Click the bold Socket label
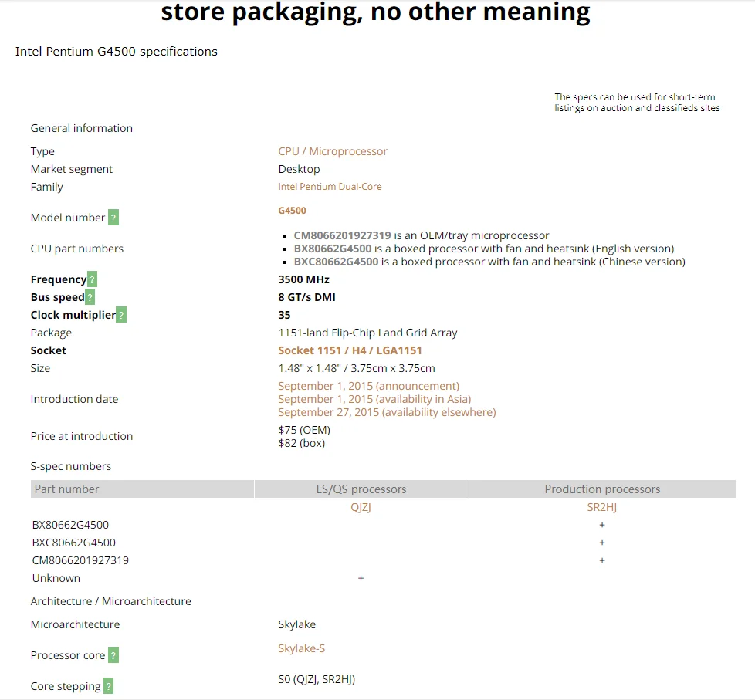 48,350
